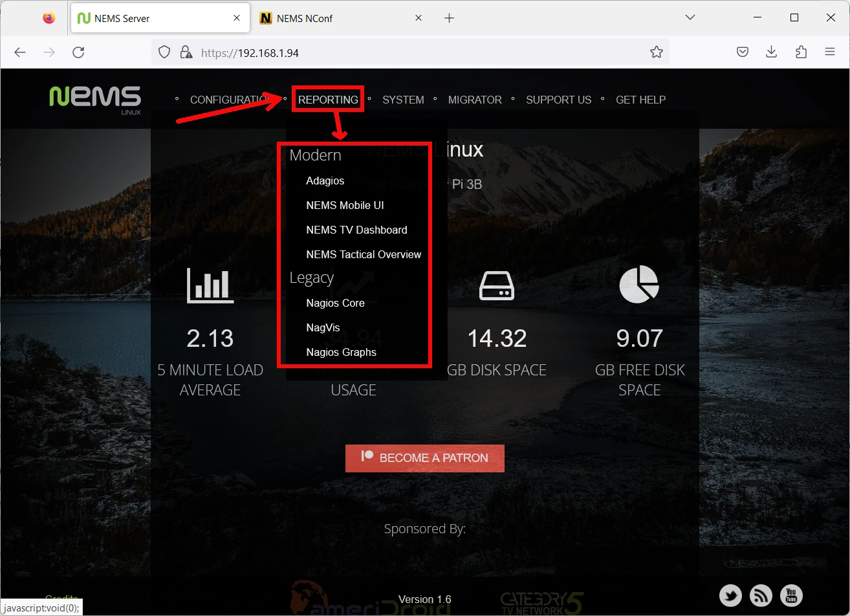The image size is (850, 616).
Task: Open the Firefox View icon
Action: [49, 18]
